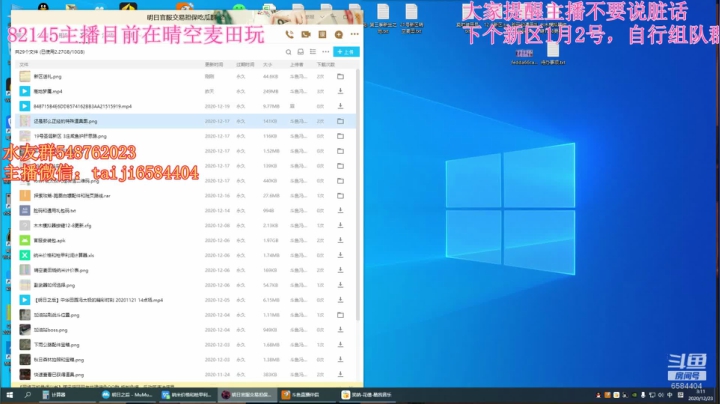
Task: Select the file name ending in .xls
Action: [64, 255]
